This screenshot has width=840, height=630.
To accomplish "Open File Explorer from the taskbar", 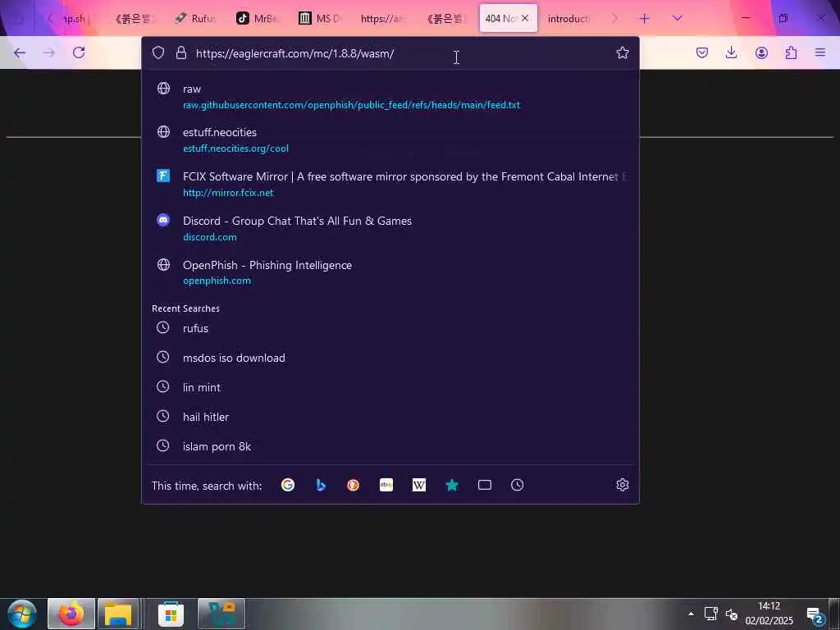I will coord(118,614).
